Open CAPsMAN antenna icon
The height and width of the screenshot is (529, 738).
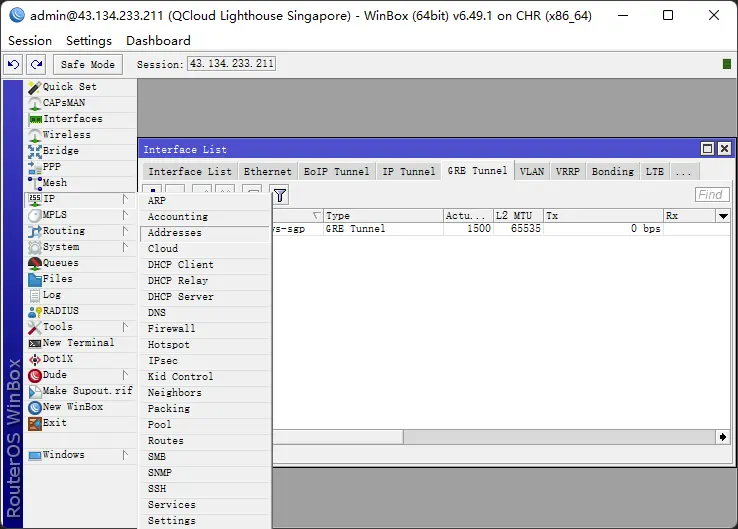(x=35, y=103)
